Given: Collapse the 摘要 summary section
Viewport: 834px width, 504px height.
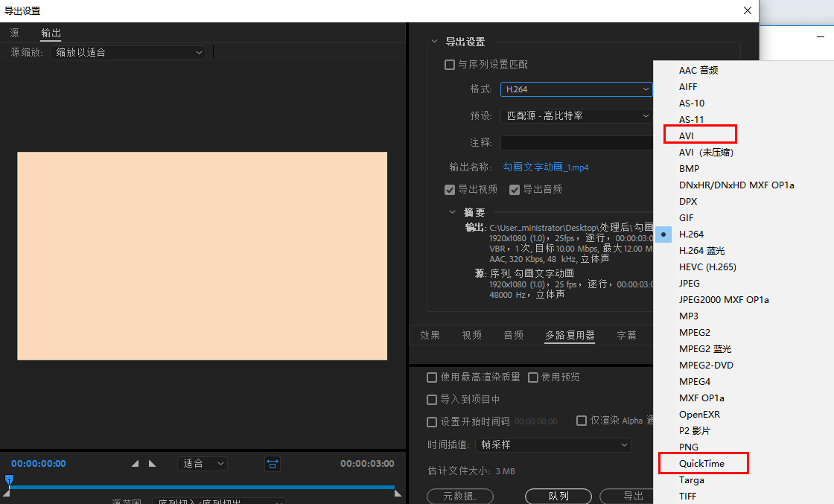Looking at the screenshot, I should click(x=452, y=212).
